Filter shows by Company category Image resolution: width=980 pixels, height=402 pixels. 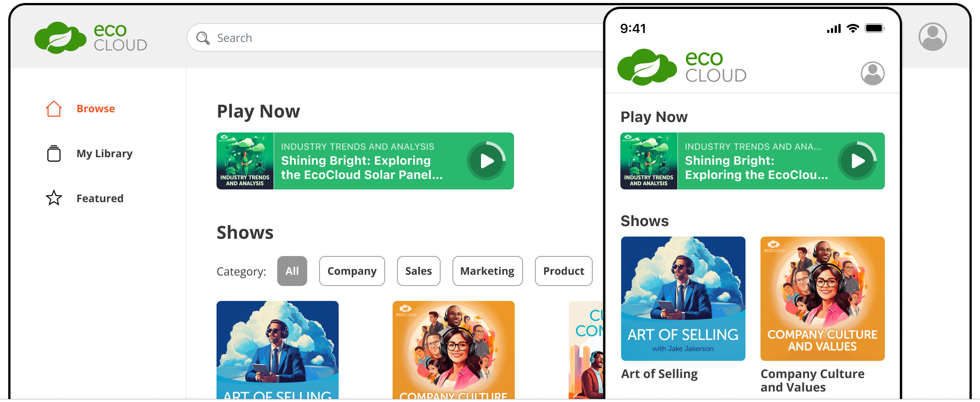tap(351, 271)
